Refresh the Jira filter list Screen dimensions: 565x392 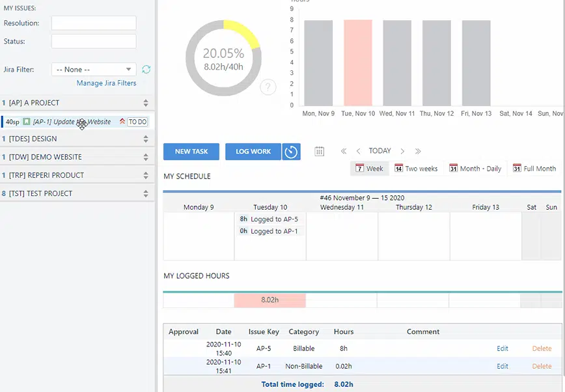146,69
